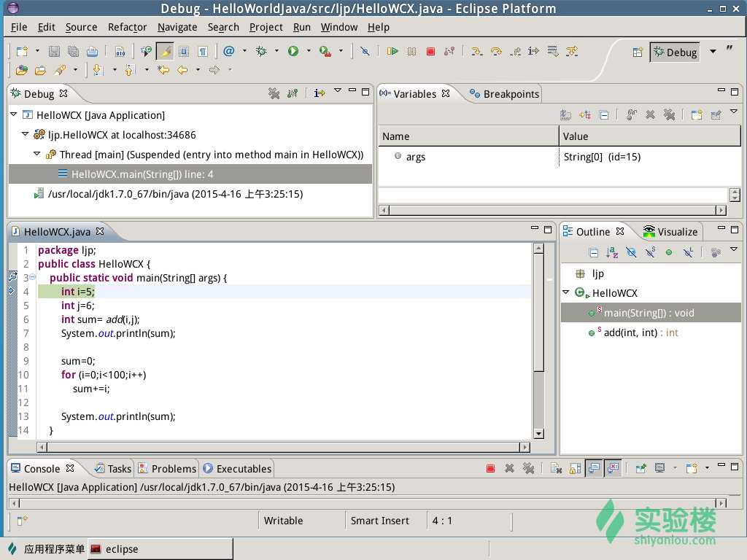Click the Terminate red square in Console toolbar
Screen dimensions: 747x560
[490, 469]
